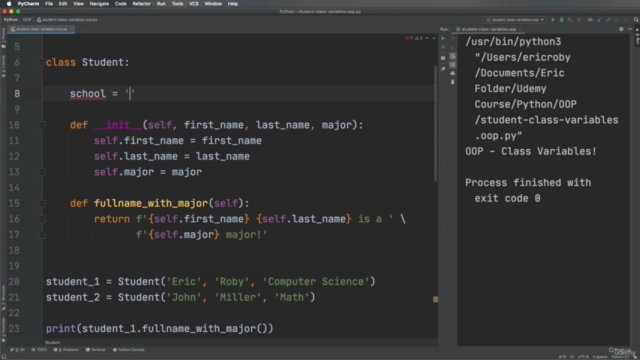The image size is (640, 360).
Task: Toggle soft-wrap in Run console
Action: [453, 56]
